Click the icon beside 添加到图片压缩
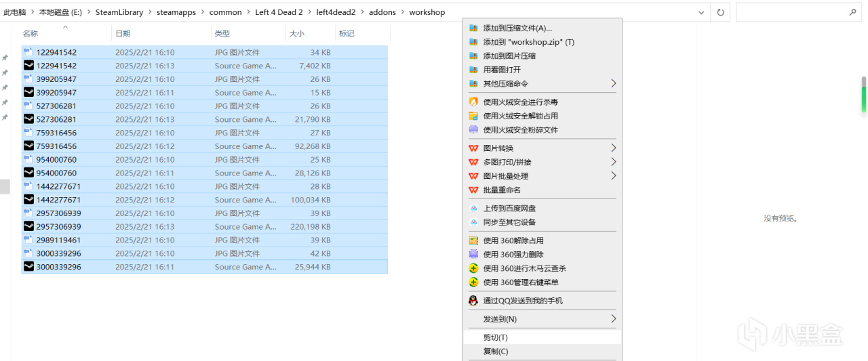The height and width of the screenshot is (361, 868). click(473, 56)
